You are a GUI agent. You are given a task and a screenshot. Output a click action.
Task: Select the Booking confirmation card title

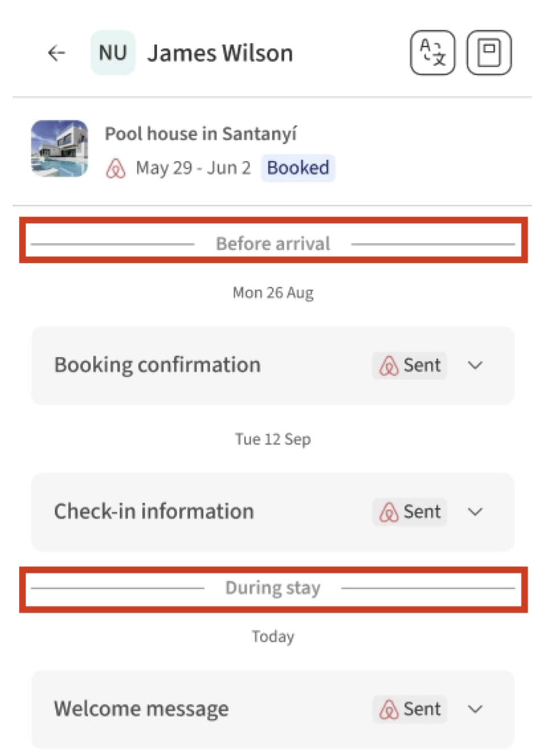tap(157, 365)
